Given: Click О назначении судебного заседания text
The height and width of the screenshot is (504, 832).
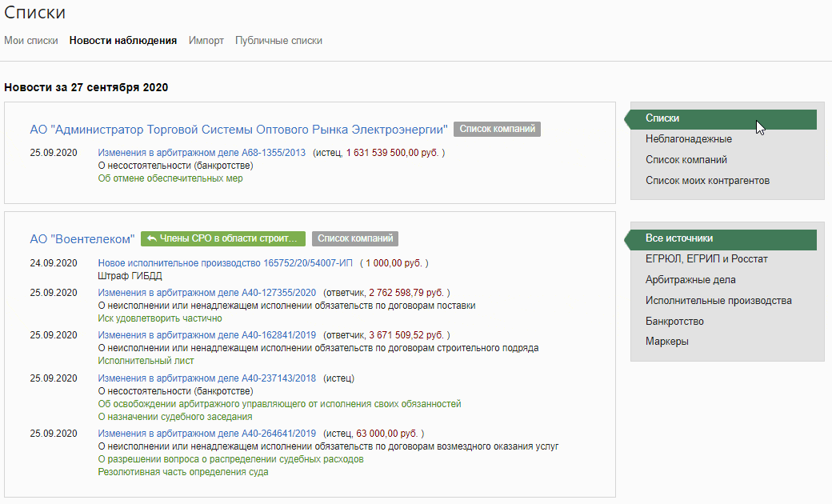Looking at the screenshot, I should coord(175,417).
